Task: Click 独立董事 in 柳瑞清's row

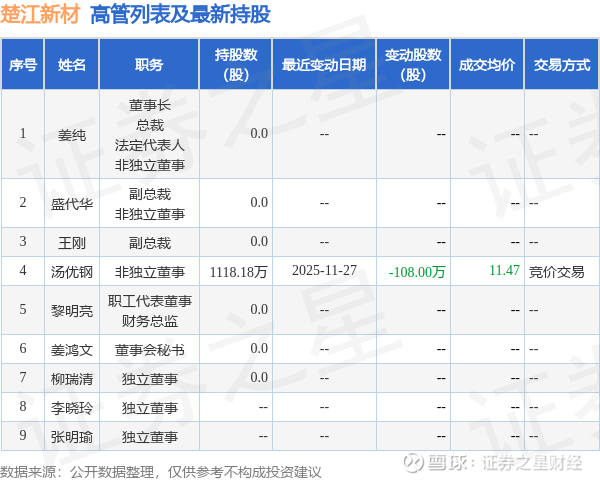Action: tap(150, 379)
